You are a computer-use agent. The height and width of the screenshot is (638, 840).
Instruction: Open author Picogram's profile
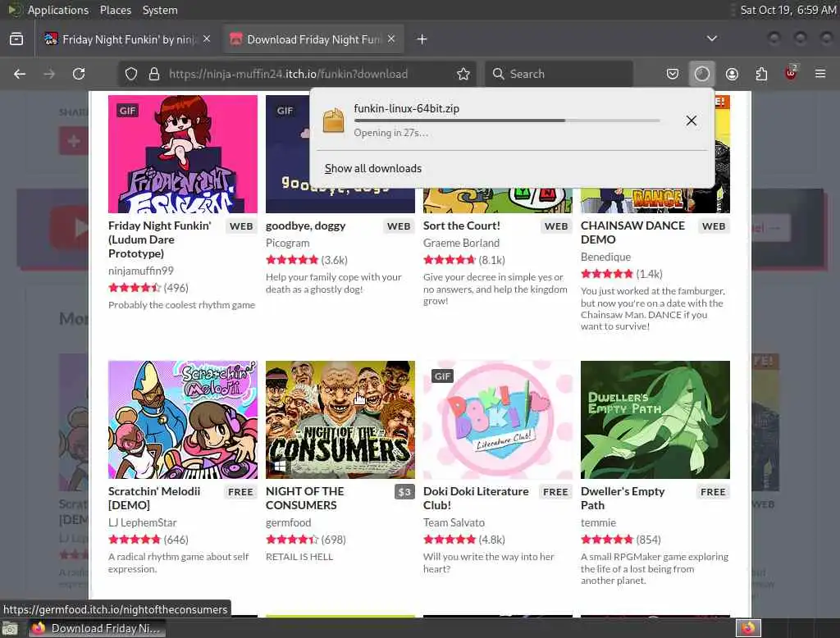tap(288, 243)
